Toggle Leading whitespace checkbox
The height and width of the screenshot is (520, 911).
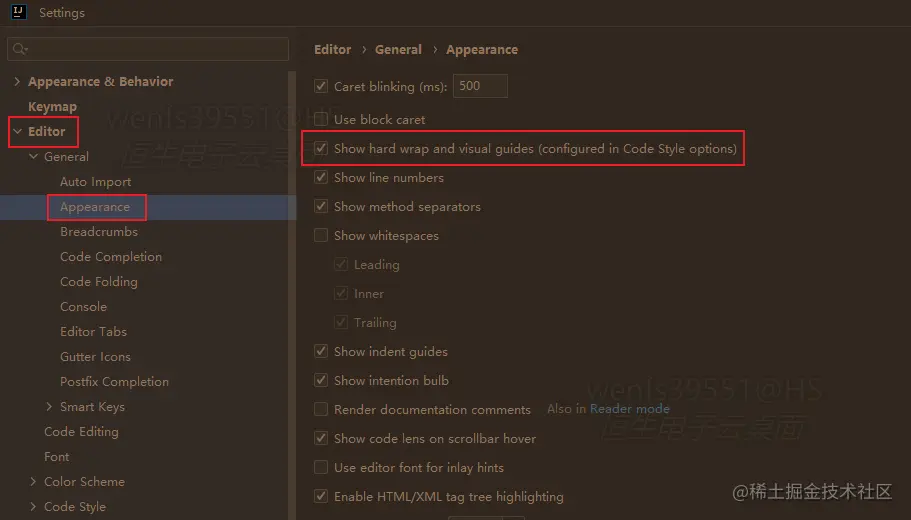341,264
